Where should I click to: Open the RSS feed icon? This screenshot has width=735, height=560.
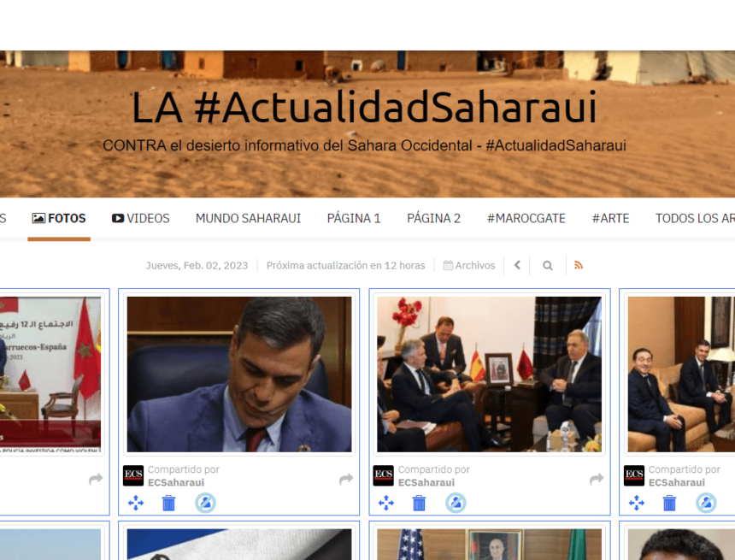point(579,265)
